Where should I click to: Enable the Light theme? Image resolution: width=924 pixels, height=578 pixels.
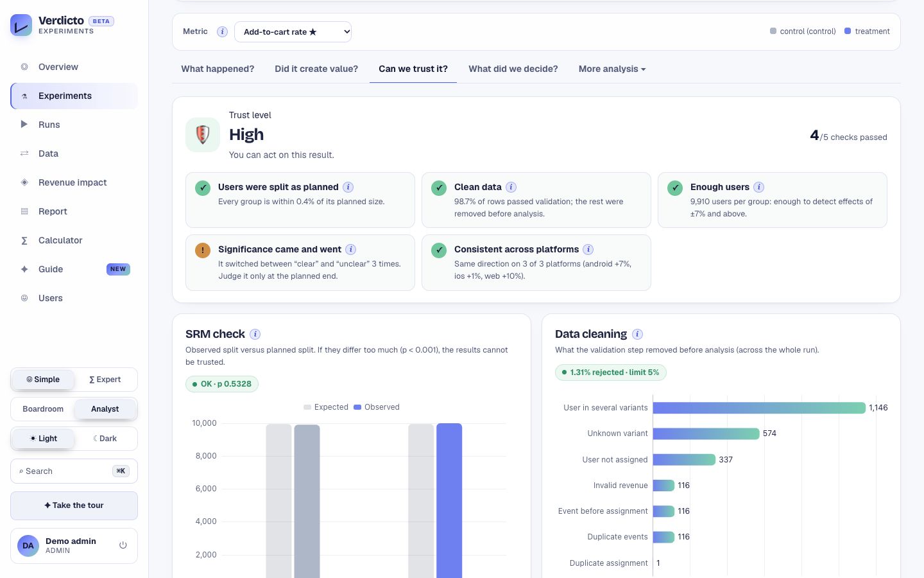pyautogui.click(x=43, y=439)
